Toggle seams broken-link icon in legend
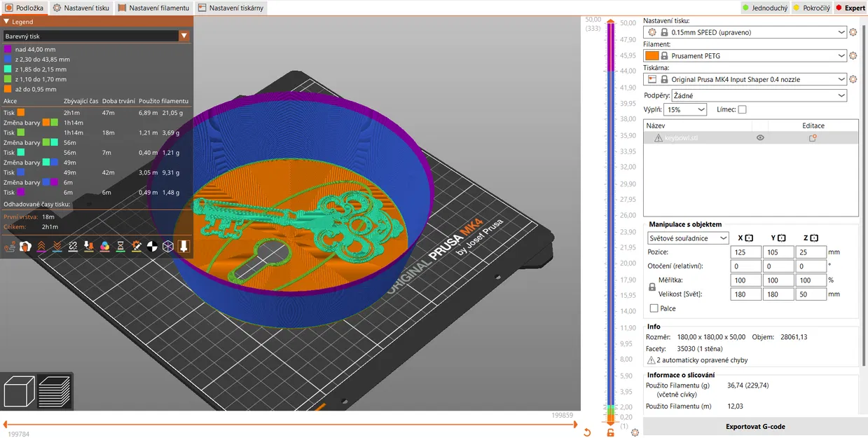The height and width of the screenshot is (438, 868). [73, 246]
